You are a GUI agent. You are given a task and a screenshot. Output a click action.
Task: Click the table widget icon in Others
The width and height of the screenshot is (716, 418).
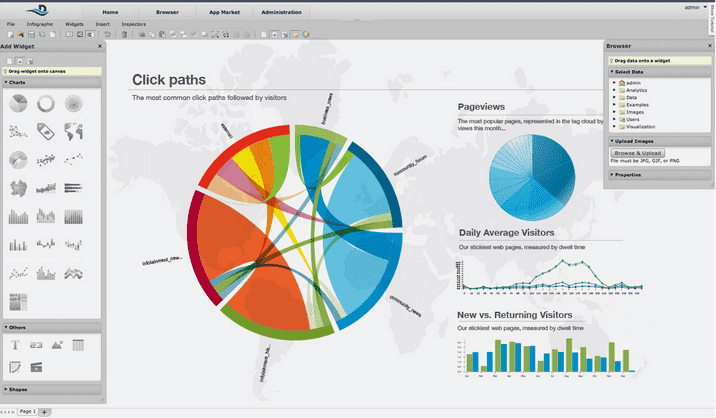tap(78, 345)
